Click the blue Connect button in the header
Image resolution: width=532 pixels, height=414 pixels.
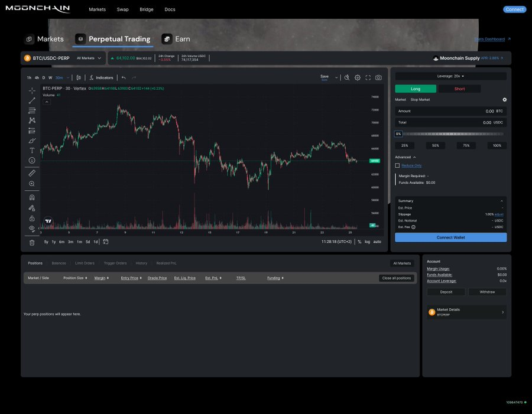click(x=514, y=9)
